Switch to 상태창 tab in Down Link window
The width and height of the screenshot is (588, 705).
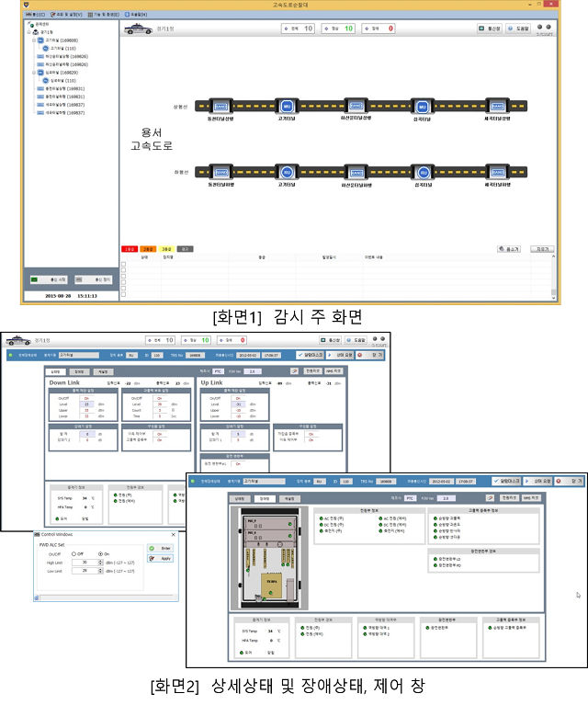56,372
